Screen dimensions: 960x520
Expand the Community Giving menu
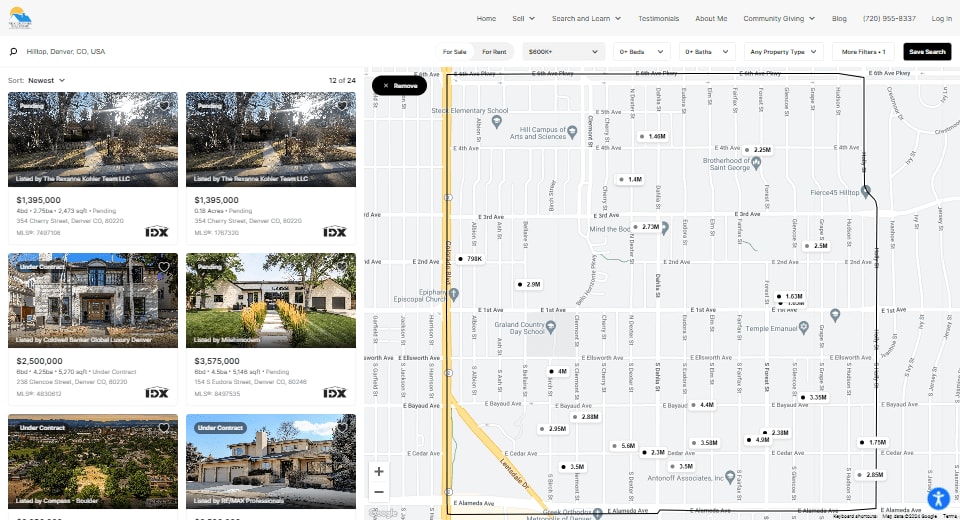pos(779,18)
